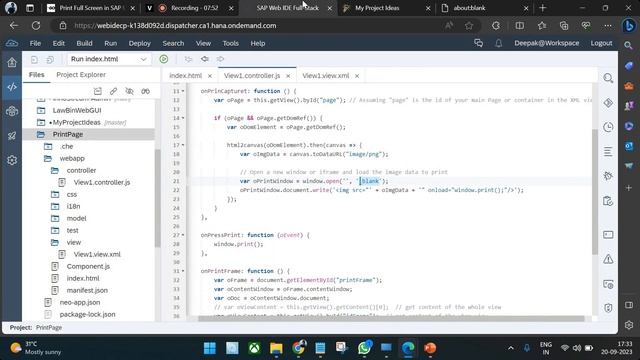Click the navigate back arrow in IDE toolbar
The image size is (640, 360).
(x=204, y=59)
